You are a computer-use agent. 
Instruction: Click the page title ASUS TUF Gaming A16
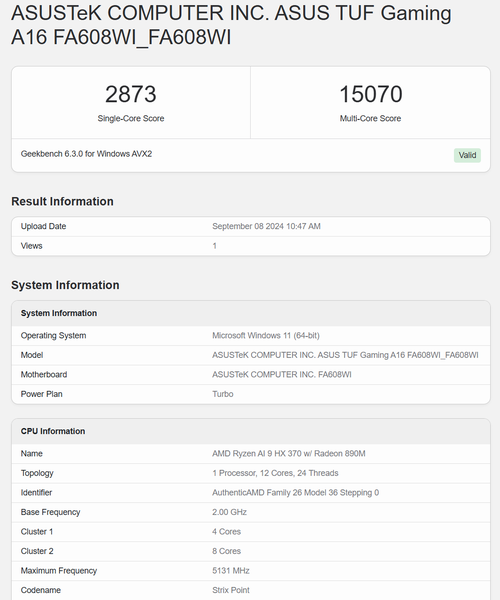(231, 25)
